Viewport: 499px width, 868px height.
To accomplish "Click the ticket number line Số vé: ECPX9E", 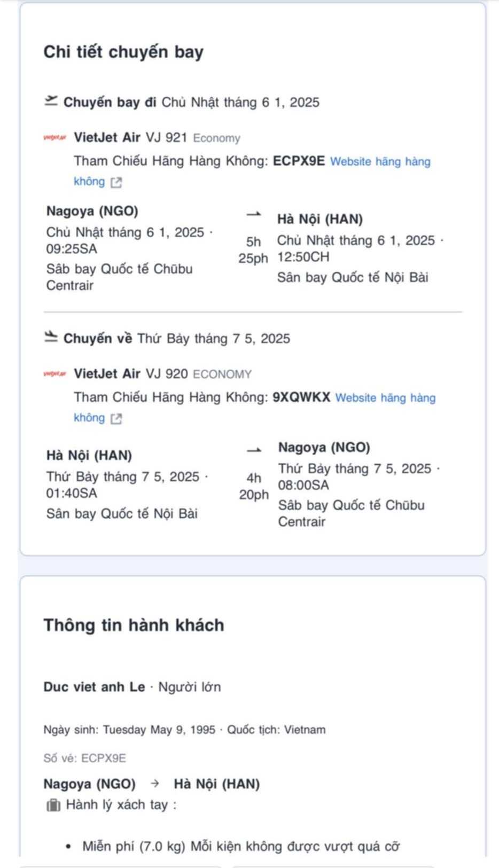I will (84, 758).
